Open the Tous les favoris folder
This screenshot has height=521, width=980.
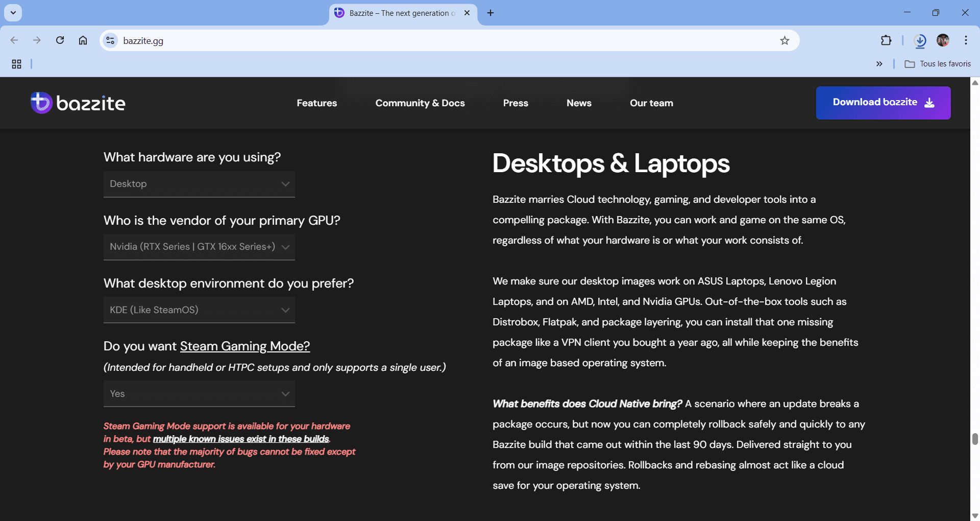click(938, 64)
